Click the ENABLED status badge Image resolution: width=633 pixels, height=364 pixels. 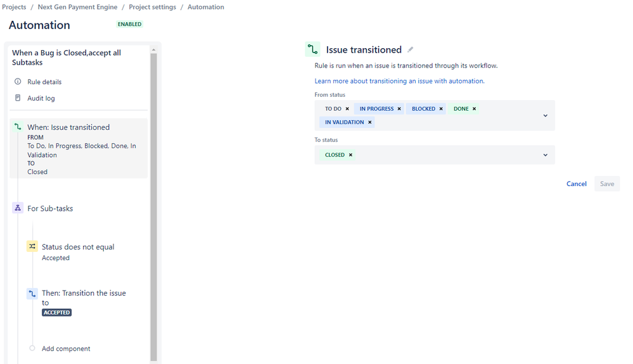point(130,24)
